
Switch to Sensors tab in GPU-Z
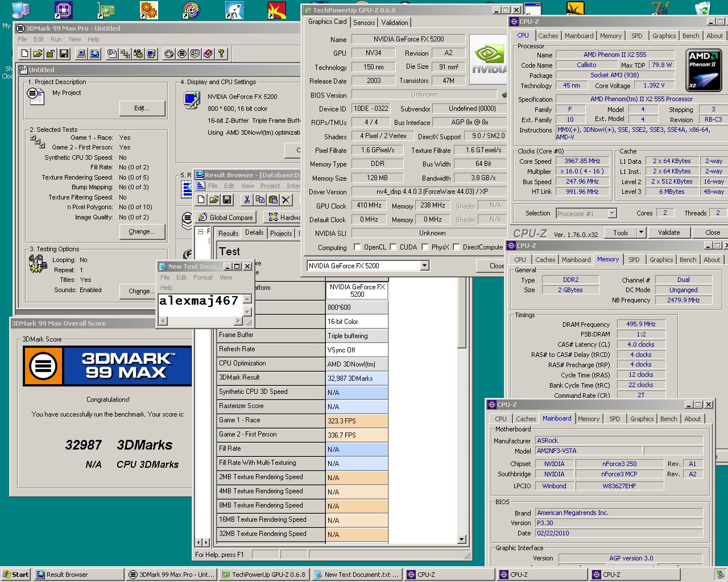(364, 23)
